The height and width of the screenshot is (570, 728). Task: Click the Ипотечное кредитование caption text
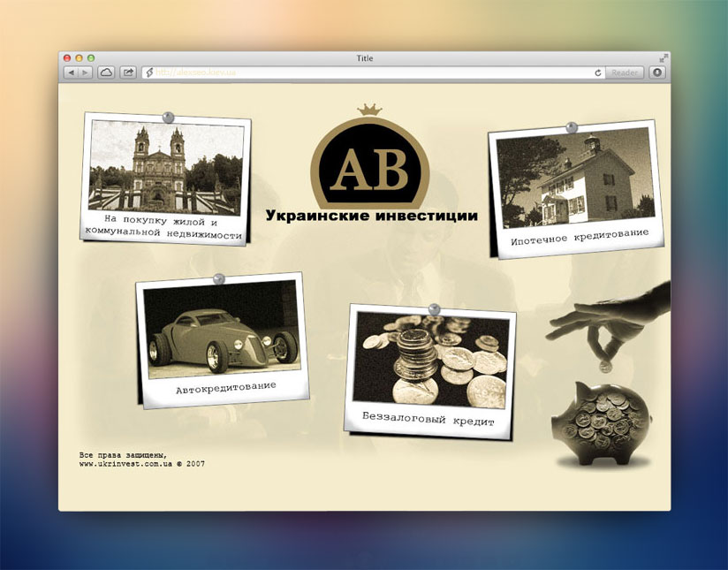coord(579,237)
